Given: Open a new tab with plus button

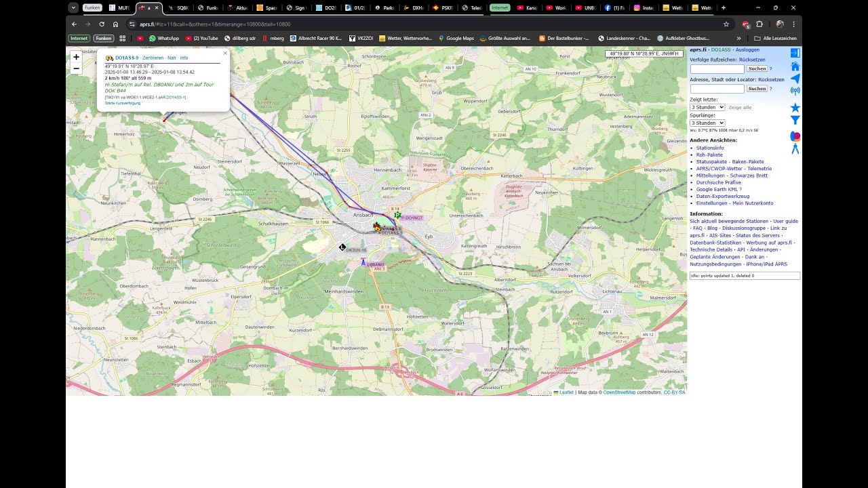Looking at the screenshot, I should coord(724,7).
